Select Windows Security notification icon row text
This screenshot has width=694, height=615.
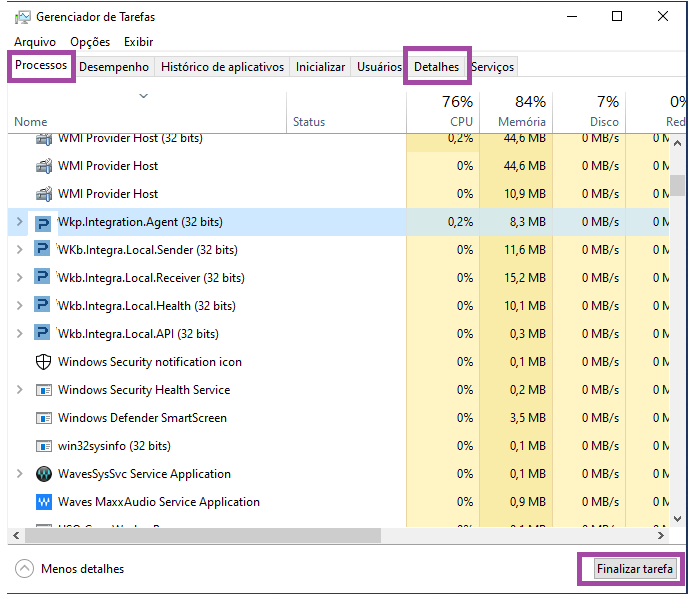(150, 362)
